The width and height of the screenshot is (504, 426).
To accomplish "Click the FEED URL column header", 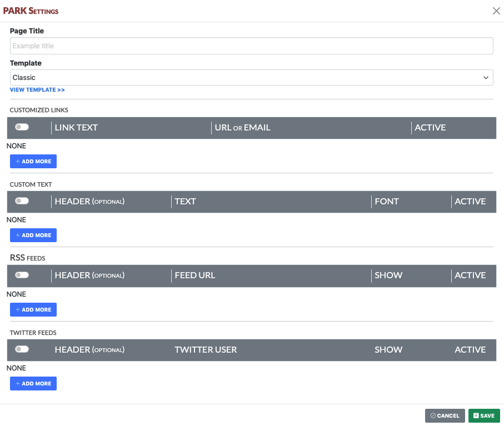I will coord(195,275).
